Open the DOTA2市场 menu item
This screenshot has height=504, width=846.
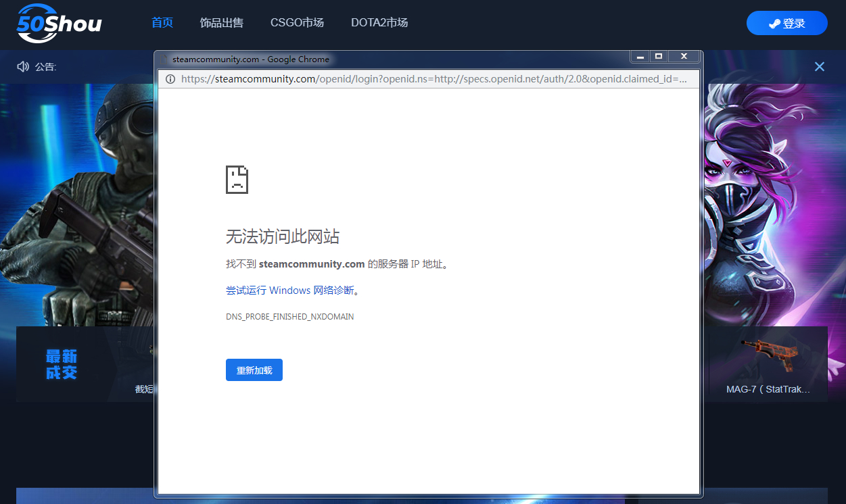coord(379,23)
